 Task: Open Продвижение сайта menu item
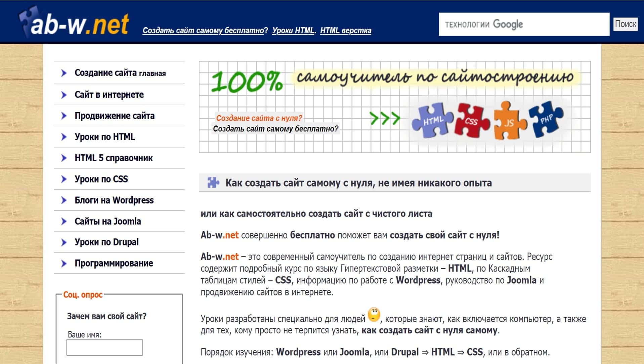click(x=115, y=116)
